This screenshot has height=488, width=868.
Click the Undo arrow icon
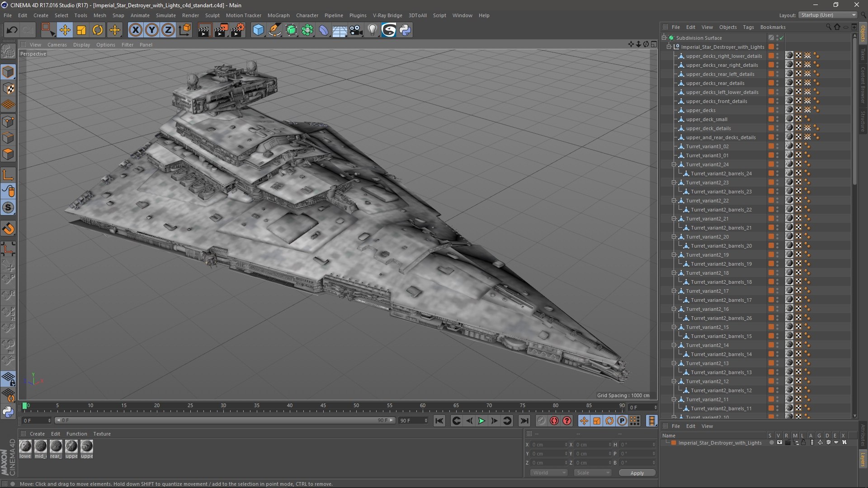point(12,30)
